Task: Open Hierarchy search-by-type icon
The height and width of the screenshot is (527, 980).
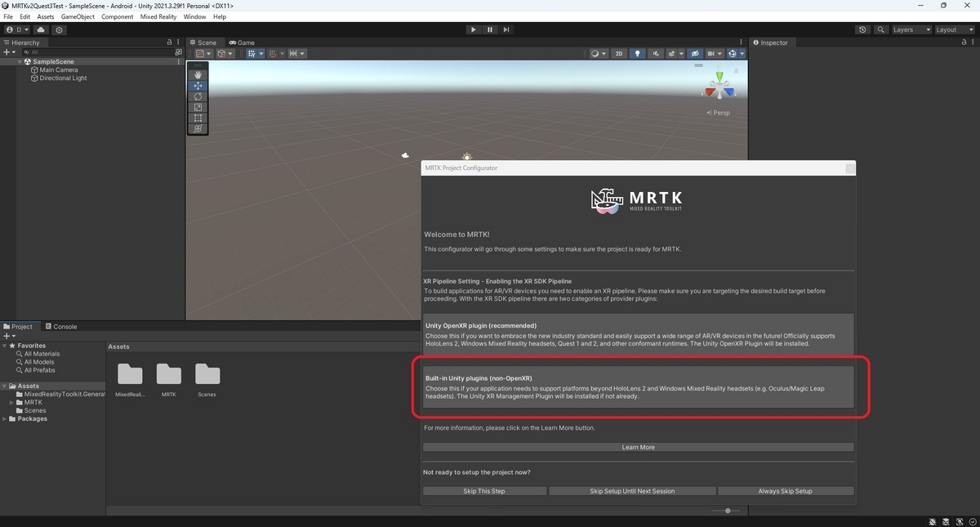Action: [x=179, y=51]
